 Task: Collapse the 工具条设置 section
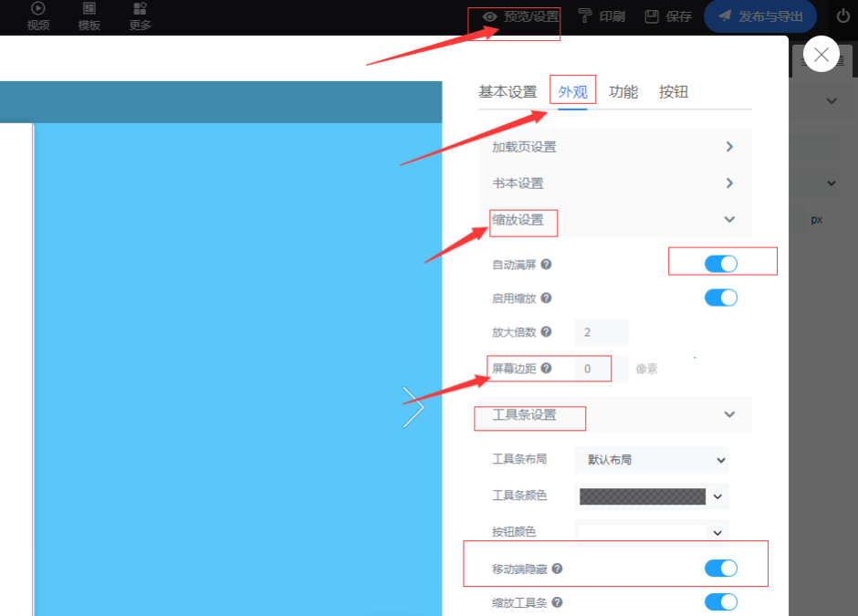(729, 414)
